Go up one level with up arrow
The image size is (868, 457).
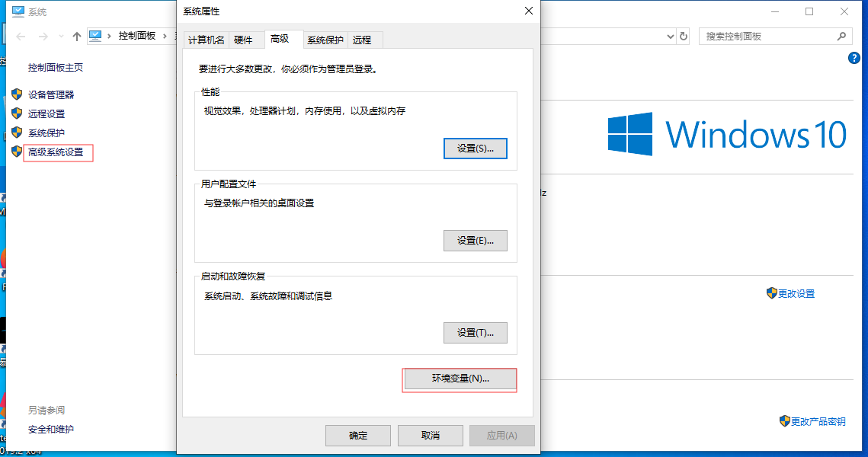tap(77, 37)
